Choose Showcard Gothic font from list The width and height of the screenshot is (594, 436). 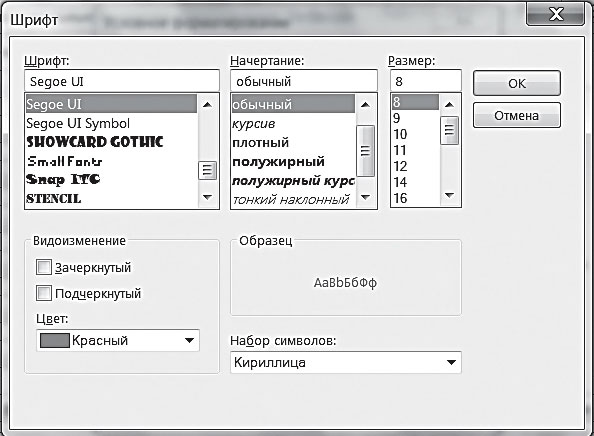95,142
